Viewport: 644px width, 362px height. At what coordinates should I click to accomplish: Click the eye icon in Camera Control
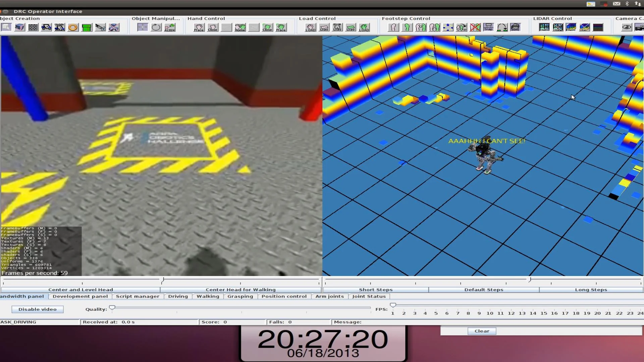[x=627, y=27]
